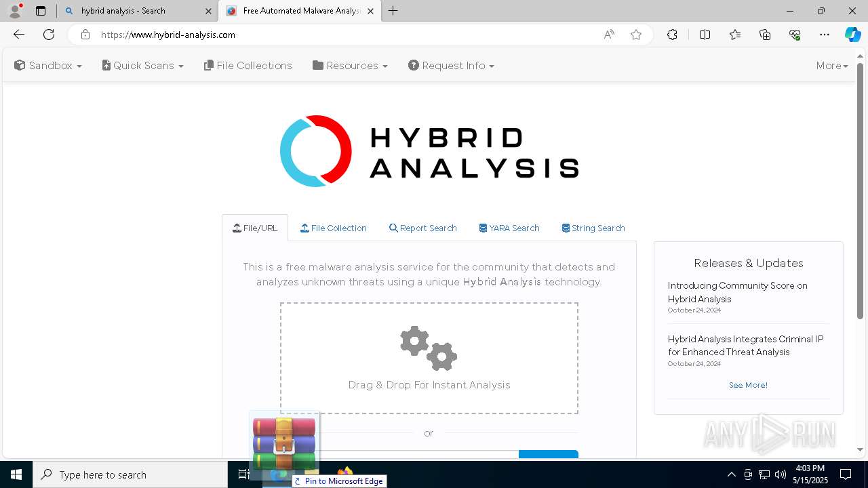Click the See More! link

pyautogui.click(x=748, y=385)
